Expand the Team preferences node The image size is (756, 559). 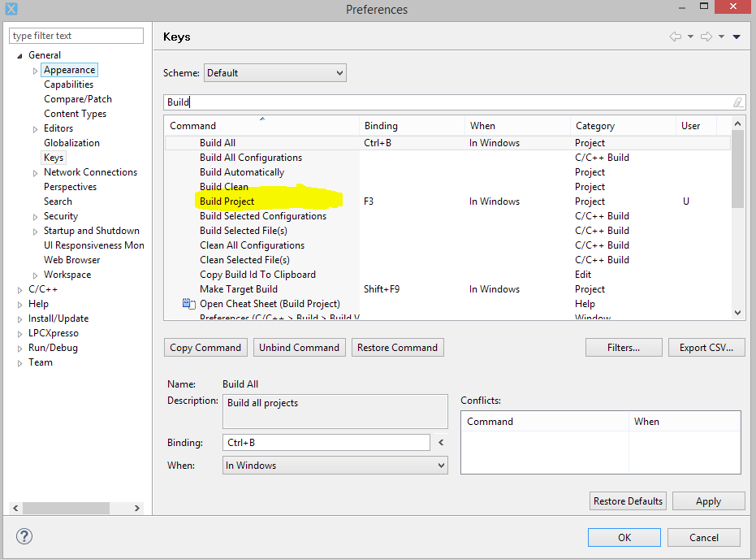point(19,363)
